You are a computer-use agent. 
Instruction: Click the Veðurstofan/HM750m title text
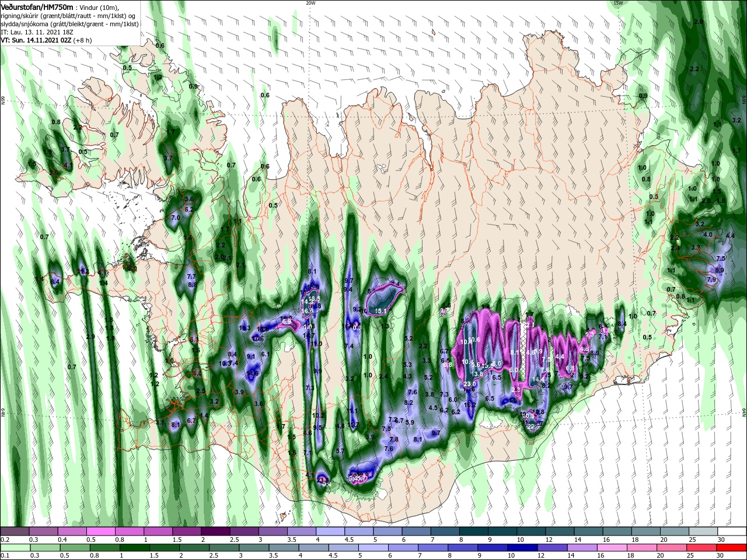click(36, 6)
